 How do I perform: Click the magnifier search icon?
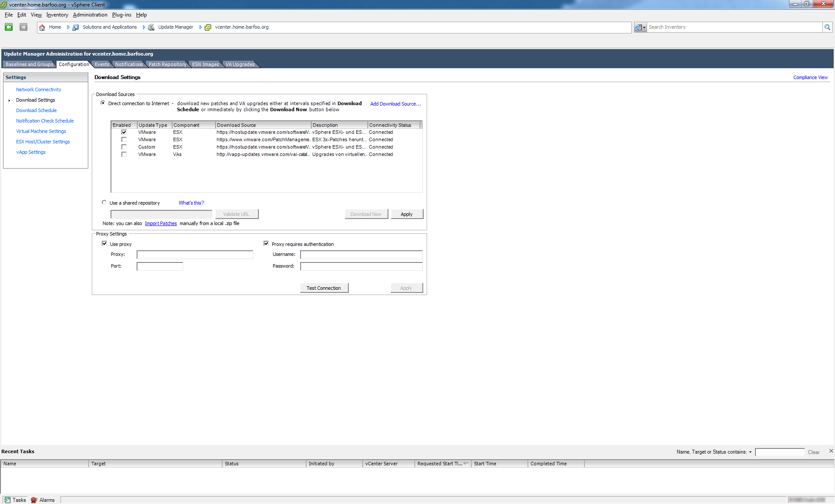827,27
